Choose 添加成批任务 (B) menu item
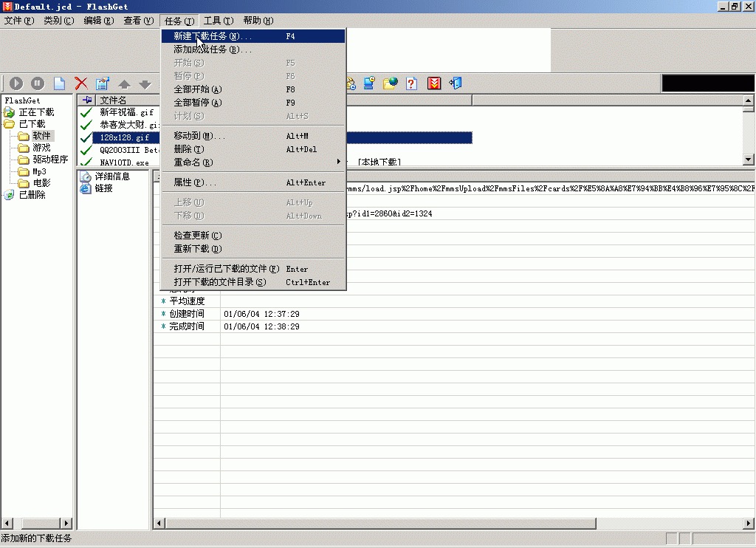 253,49
